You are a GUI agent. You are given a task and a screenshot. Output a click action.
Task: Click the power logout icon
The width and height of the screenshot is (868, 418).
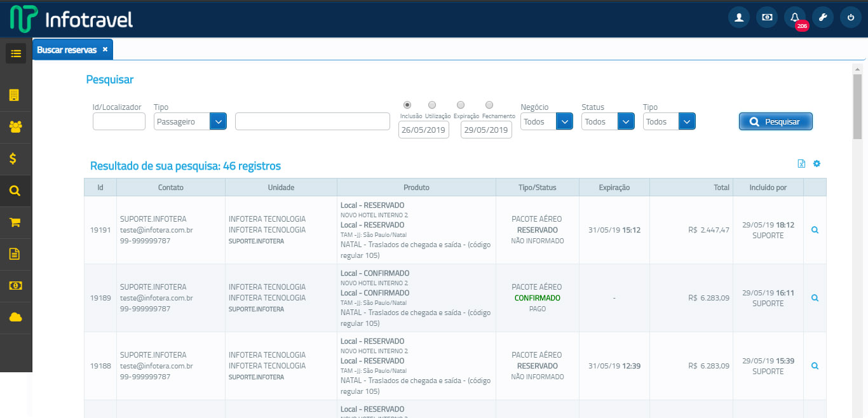click(x=851, y=18)
